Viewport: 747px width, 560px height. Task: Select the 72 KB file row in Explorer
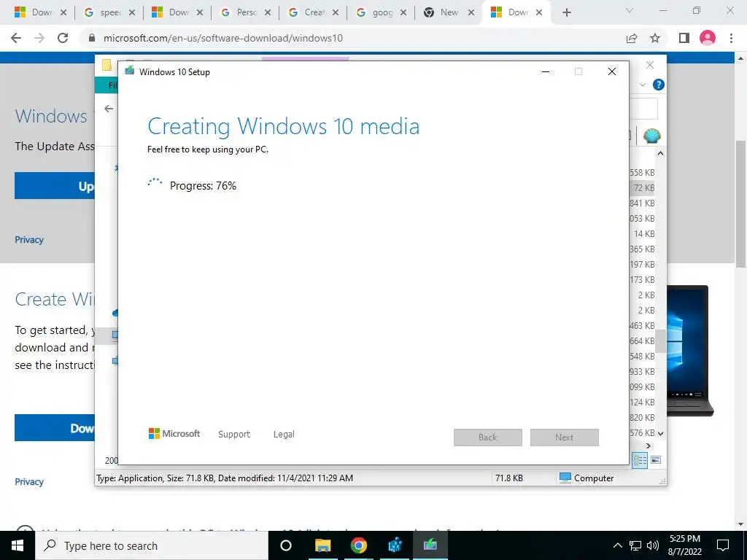[642, 187]
